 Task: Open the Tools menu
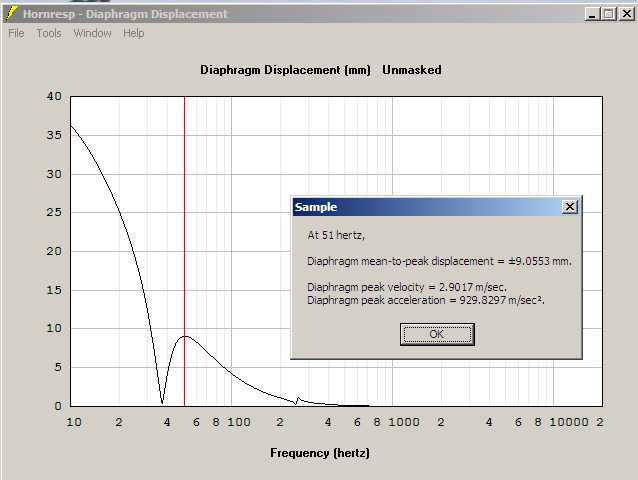click(49, 33)
